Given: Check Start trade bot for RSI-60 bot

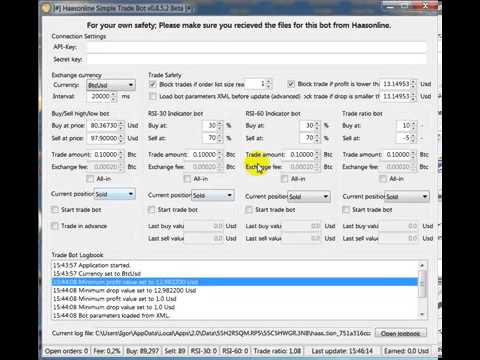Looking at the screenshot, I should [249, 210].
